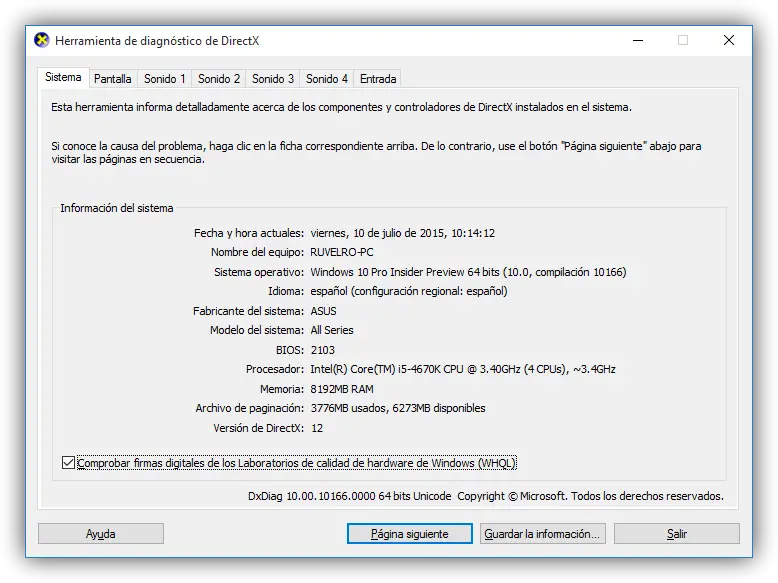Image resolution: width=778 pixels, height=583 pixels.
Task: Click the Idioma label
Action: tap(286, 291)
